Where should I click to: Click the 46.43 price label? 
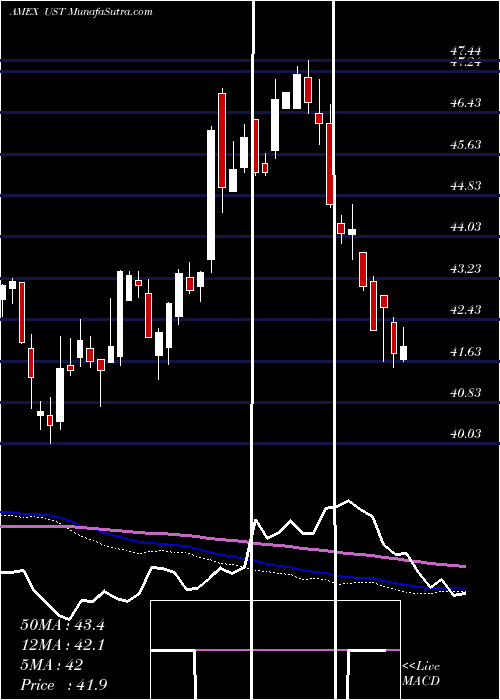click(x=466, y=103)
